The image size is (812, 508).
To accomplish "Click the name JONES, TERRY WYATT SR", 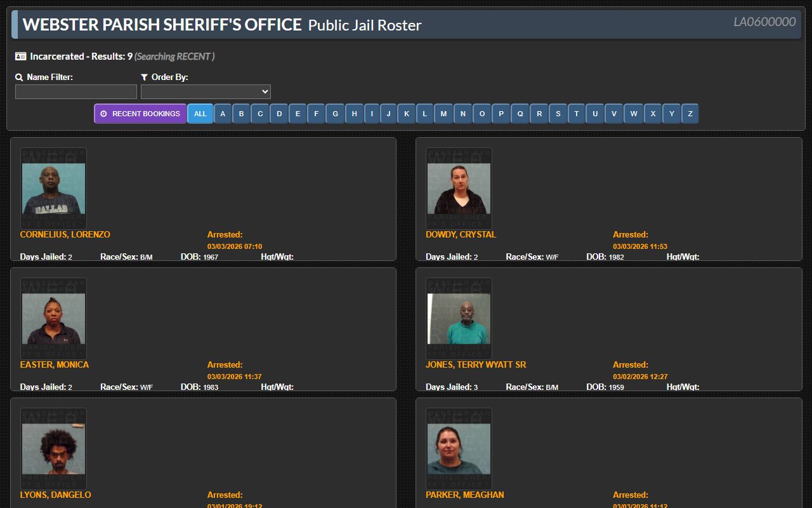I will coord(476,364).
